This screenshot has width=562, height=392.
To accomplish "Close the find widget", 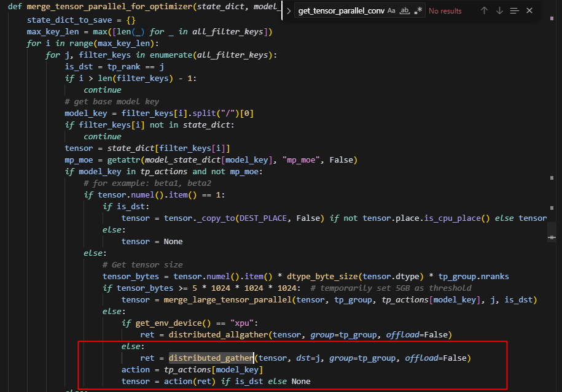I will 529,11.
